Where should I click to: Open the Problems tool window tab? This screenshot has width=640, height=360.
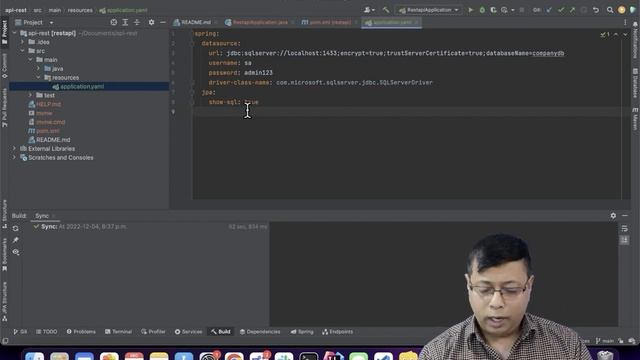pos(81,332)
